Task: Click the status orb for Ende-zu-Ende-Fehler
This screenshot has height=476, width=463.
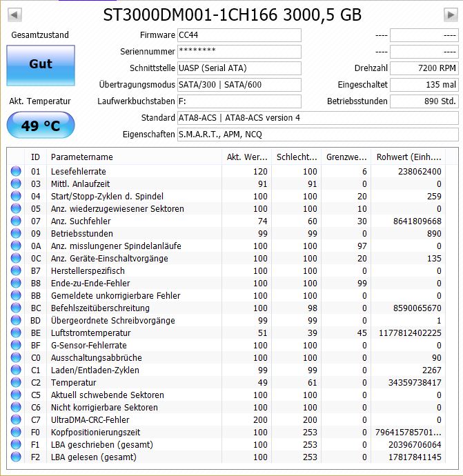Action: [16, 283]
